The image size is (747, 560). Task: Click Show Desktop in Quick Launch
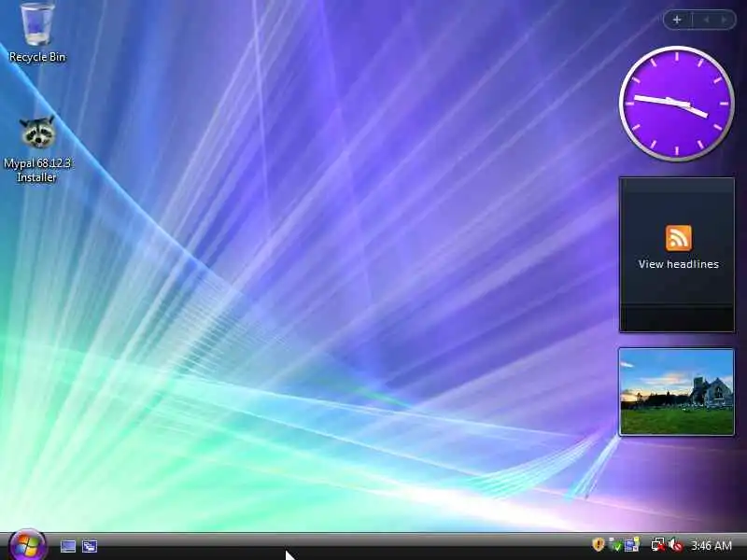coord(68,546)
